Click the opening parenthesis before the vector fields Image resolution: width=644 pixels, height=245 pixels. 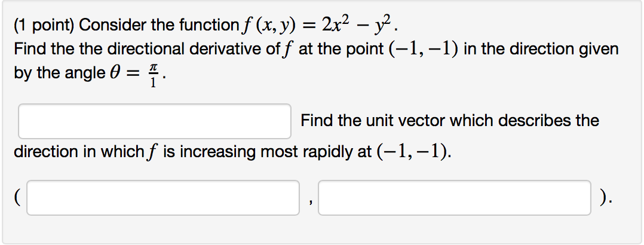coord(19,198)
